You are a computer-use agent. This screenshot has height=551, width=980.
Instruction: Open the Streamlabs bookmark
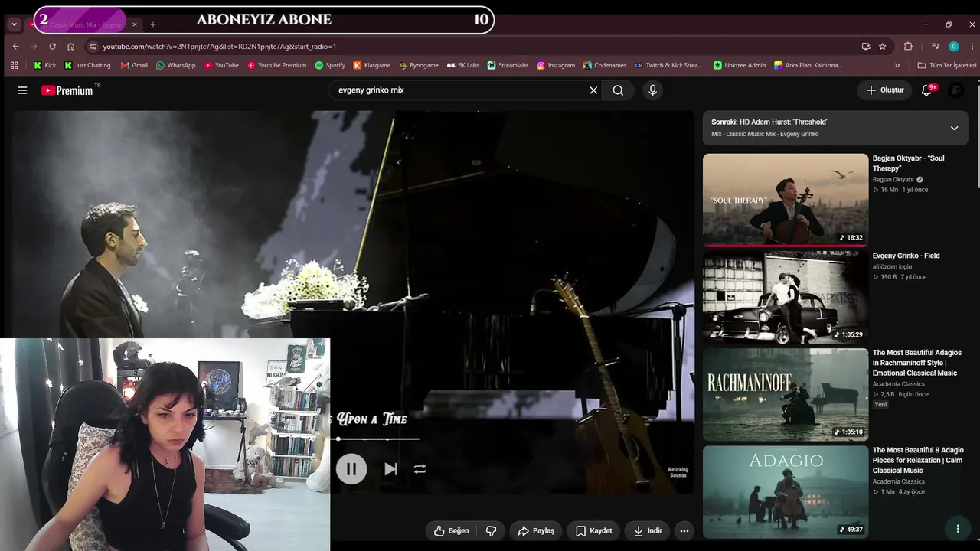pos(508,65)
